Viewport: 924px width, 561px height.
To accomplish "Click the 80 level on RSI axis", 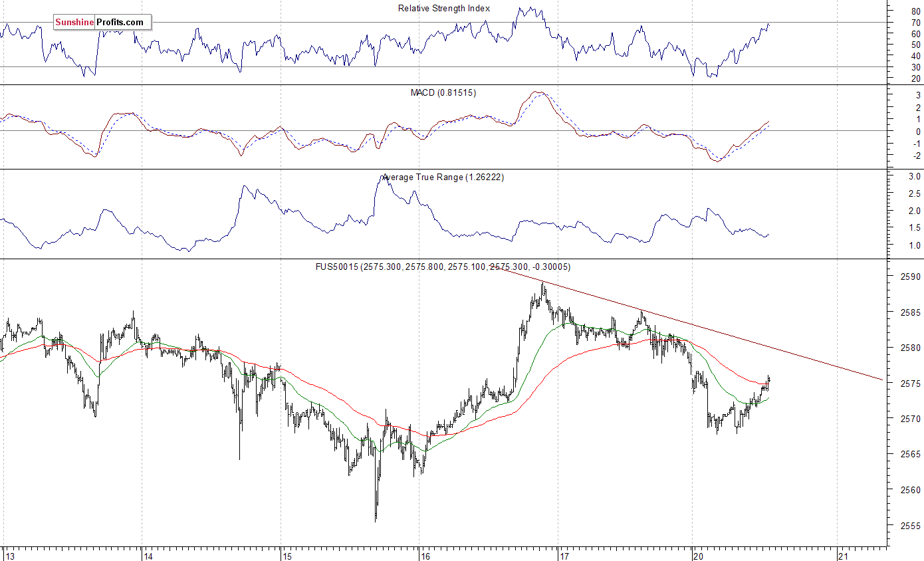I will 915,11.
